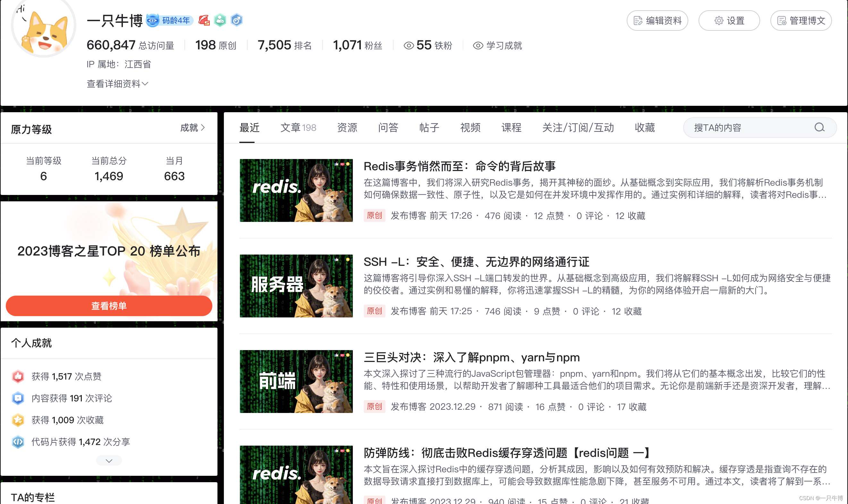
Task: Switch to the 收藏 tab
Action: tap(645, 128)
